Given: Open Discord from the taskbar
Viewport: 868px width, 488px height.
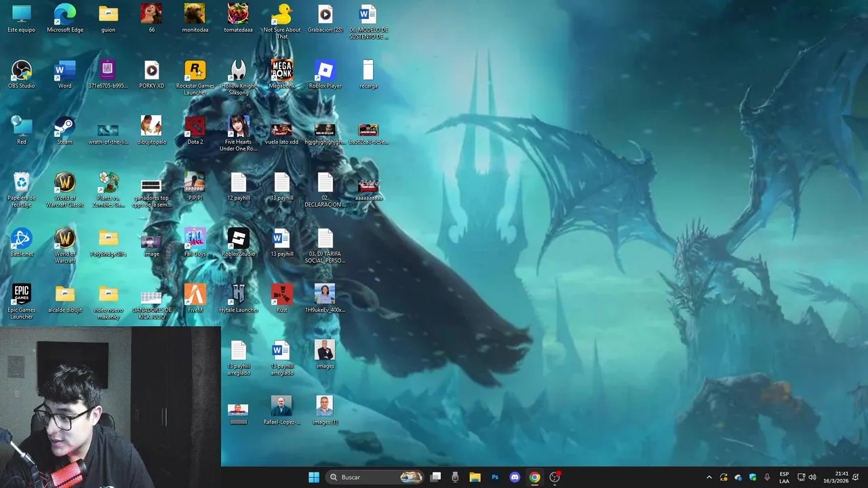Looking at the screenshot, I should tap(515, 477).
